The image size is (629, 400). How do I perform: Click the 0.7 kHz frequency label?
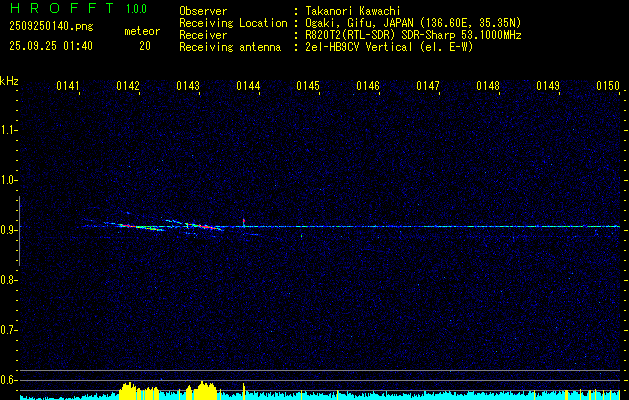(x=8, y=330)
